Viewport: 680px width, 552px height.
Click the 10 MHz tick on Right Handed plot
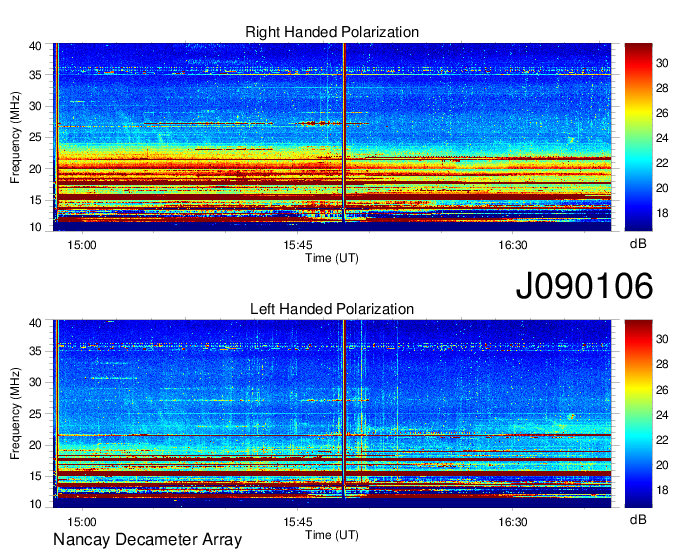coord(36,227)
